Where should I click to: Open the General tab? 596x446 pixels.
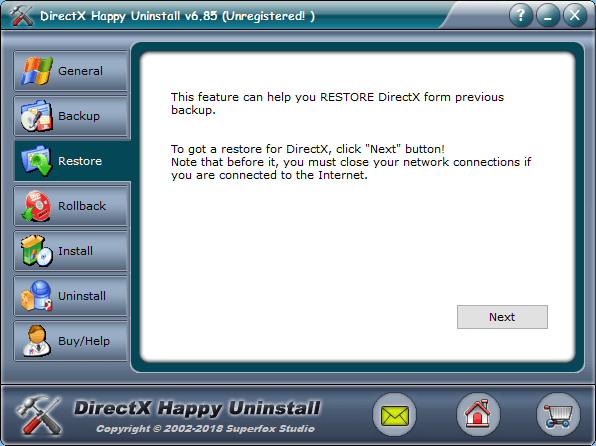(71, 71)
